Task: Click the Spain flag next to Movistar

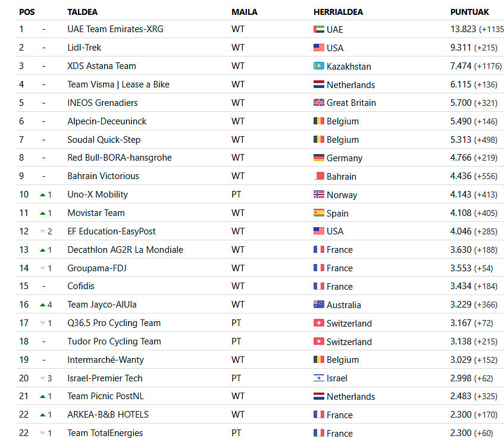Action: (x=319, y=213)
